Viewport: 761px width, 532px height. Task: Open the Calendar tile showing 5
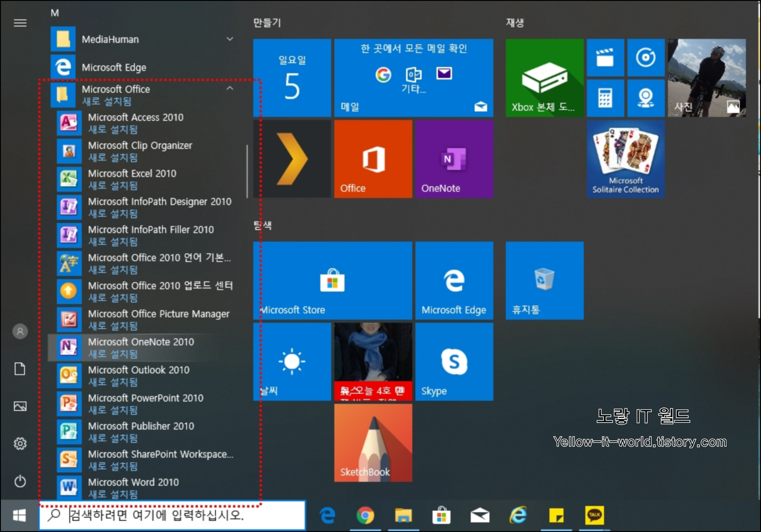tap(292, 78)
